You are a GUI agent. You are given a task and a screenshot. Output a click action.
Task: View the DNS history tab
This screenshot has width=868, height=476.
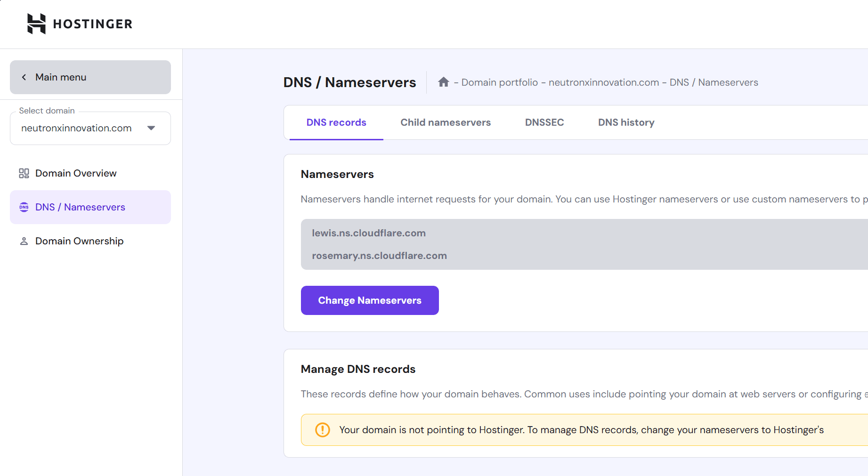pos(626,122)
